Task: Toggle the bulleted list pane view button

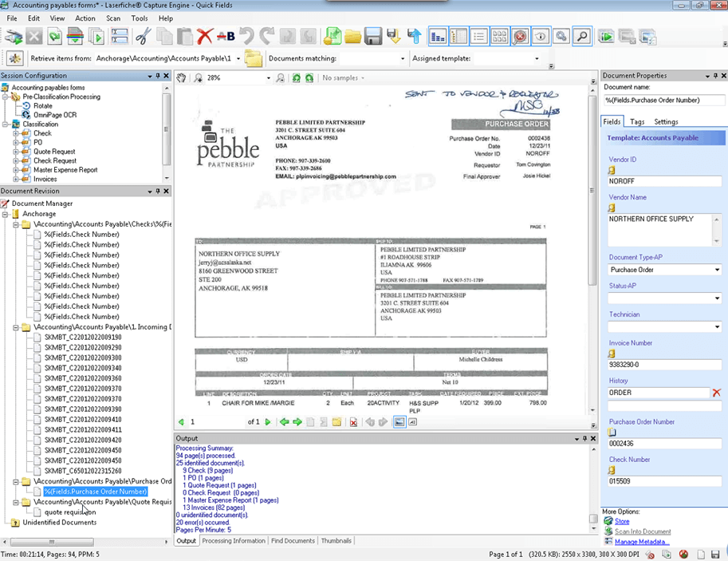Action: pos(478,36)
